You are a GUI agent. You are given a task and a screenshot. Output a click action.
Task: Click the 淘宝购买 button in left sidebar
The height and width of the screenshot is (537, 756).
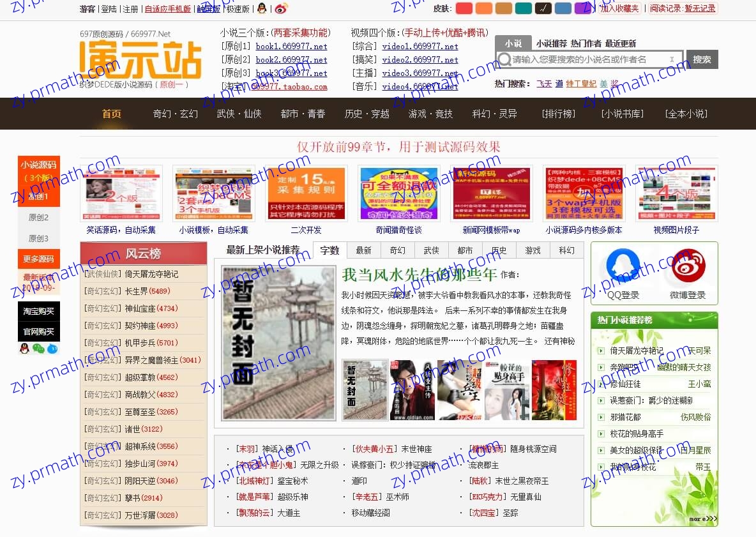tap(39, 311)
